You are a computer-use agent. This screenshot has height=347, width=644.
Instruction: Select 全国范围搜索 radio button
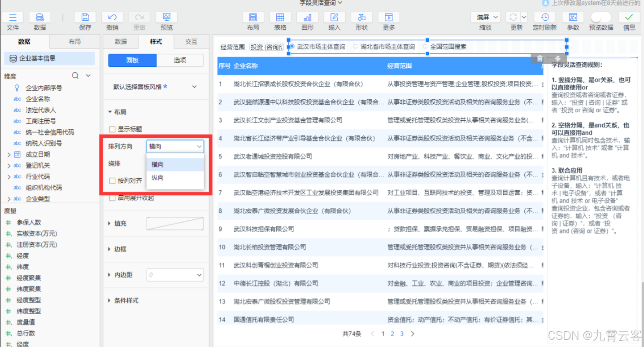coord(426,46)
